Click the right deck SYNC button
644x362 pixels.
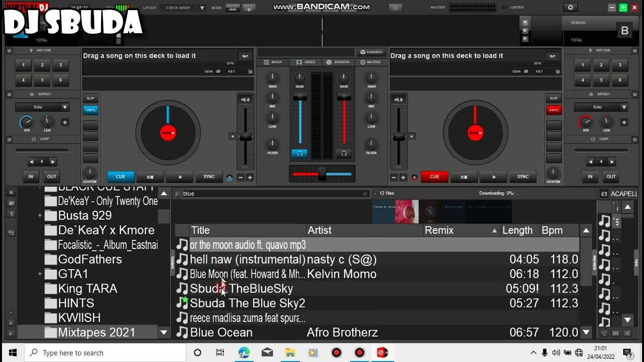523,177
